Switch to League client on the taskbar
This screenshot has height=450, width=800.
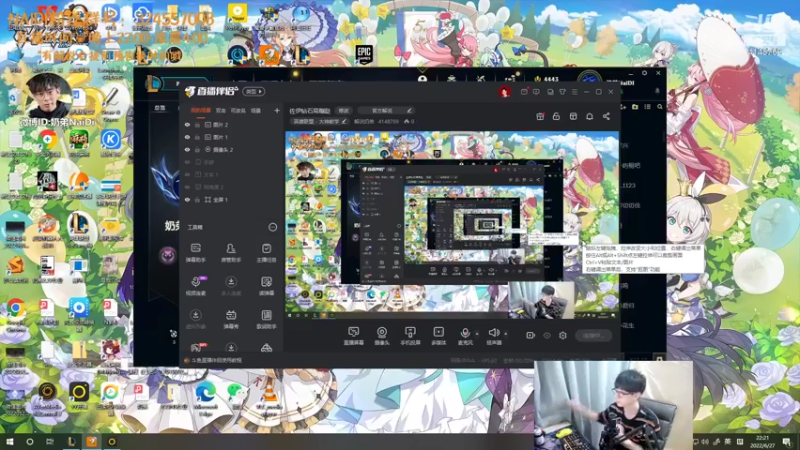tap(71, 442)
